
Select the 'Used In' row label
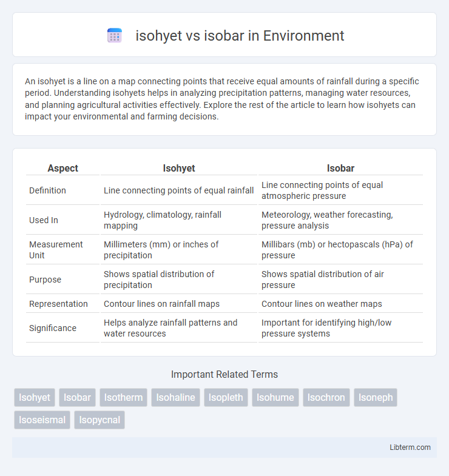click(x=44, y=220)
